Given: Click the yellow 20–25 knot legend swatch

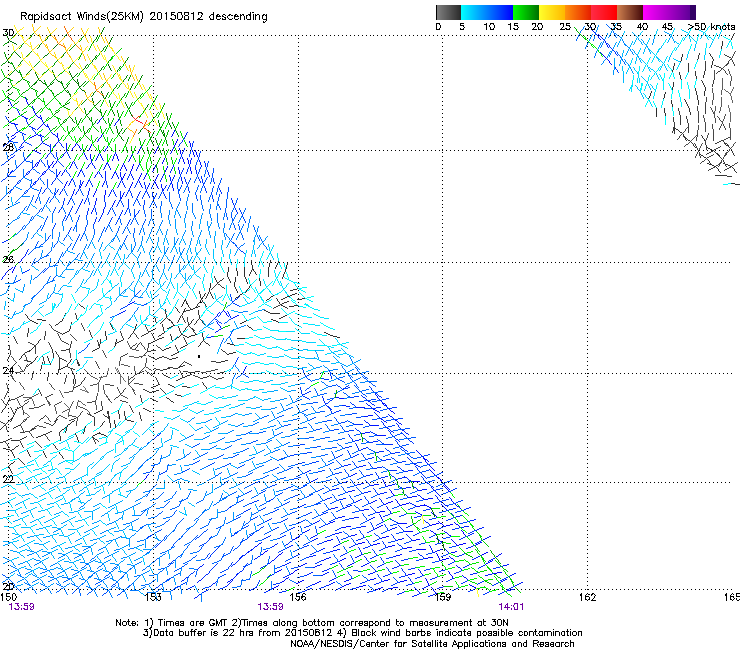Looking at the screenshot, I should [552, 12].
